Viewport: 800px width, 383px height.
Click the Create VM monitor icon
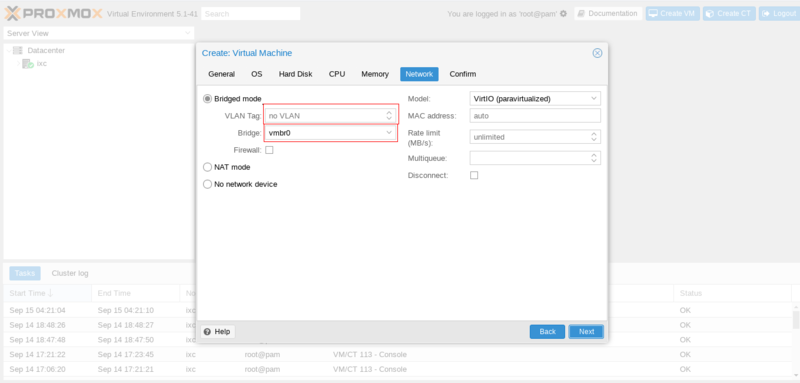pyautogui.click(x=653, y=13)
